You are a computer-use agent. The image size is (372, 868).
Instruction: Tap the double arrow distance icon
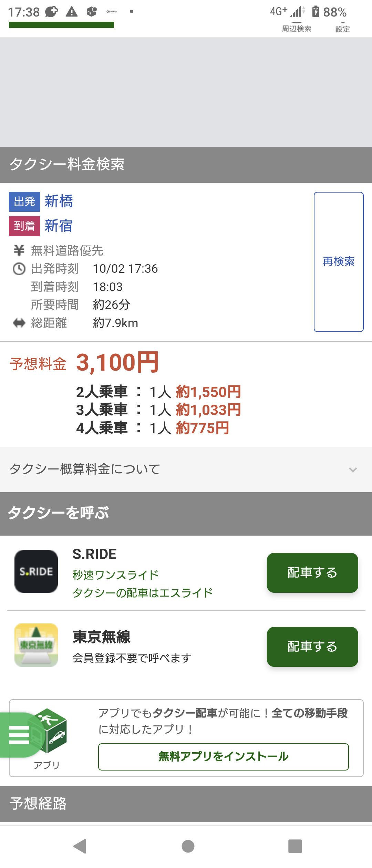19,323
